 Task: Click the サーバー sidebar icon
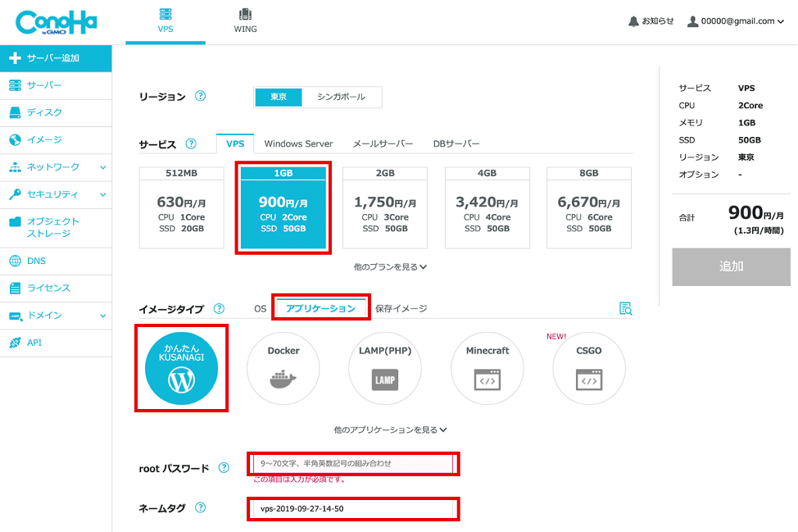pyautogui.click(x=16, y=86)
